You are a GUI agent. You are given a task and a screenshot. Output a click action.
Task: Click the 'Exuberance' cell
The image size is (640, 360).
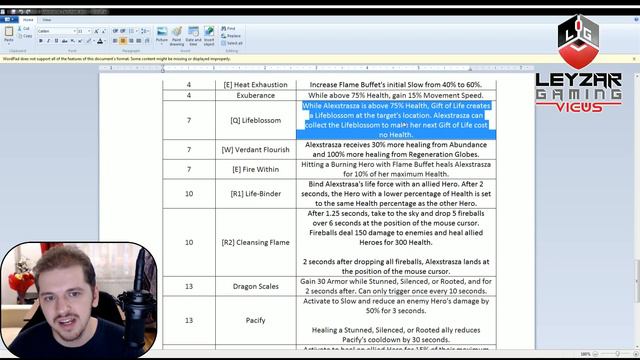tap(256, 96)
